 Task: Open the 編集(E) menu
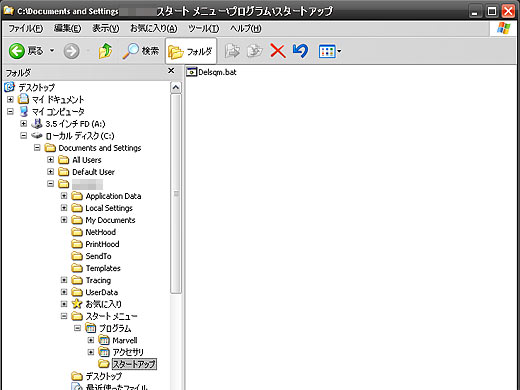point(67,29)
